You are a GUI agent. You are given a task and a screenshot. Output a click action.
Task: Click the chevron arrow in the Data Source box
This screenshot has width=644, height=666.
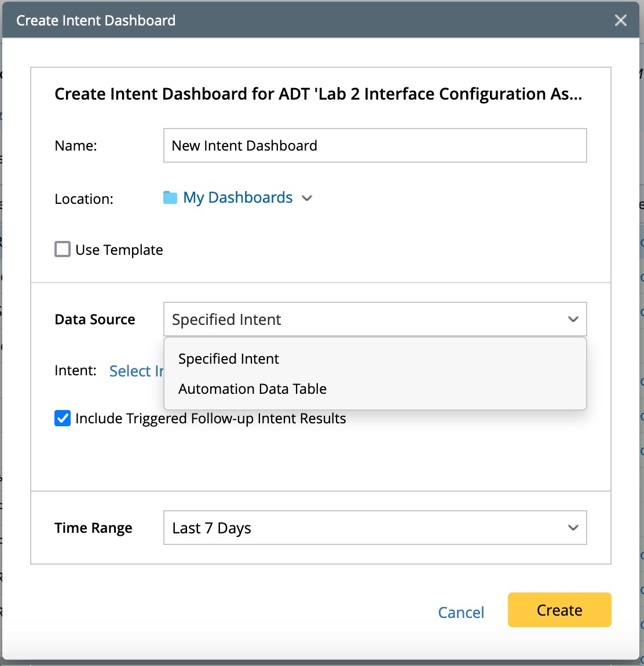coord(573,319)
